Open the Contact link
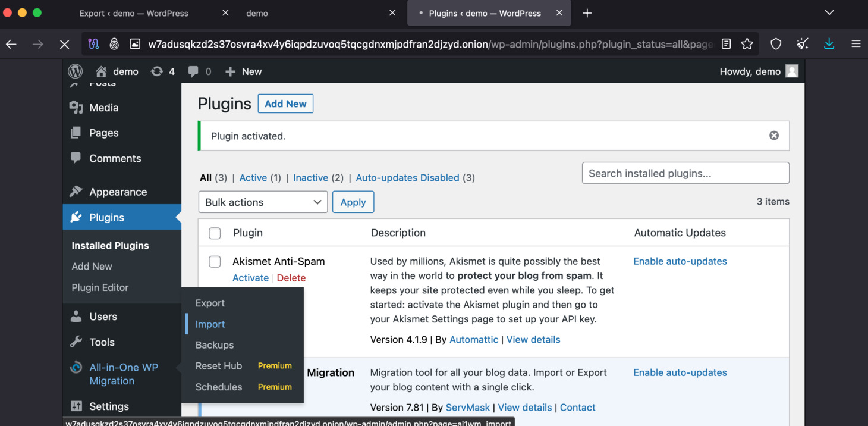The image size is (868, 426). (577, 408)
